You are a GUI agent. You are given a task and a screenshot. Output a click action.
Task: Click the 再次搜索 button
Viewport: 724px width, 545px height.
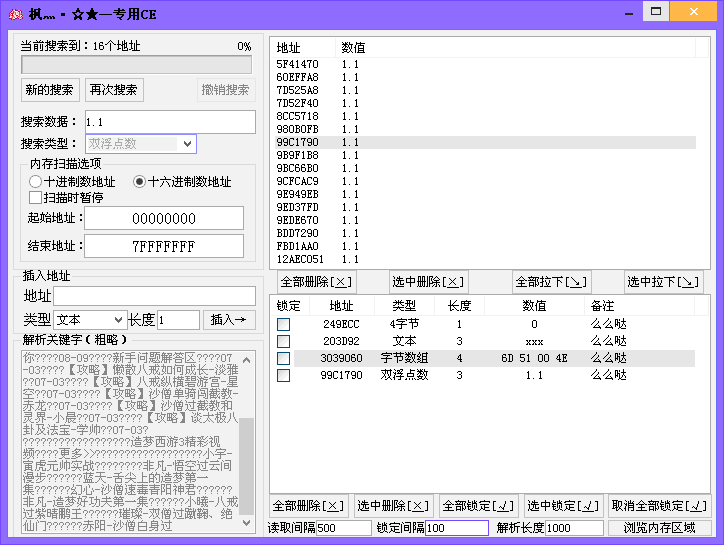pyautogui.click(x=114, y=90)
